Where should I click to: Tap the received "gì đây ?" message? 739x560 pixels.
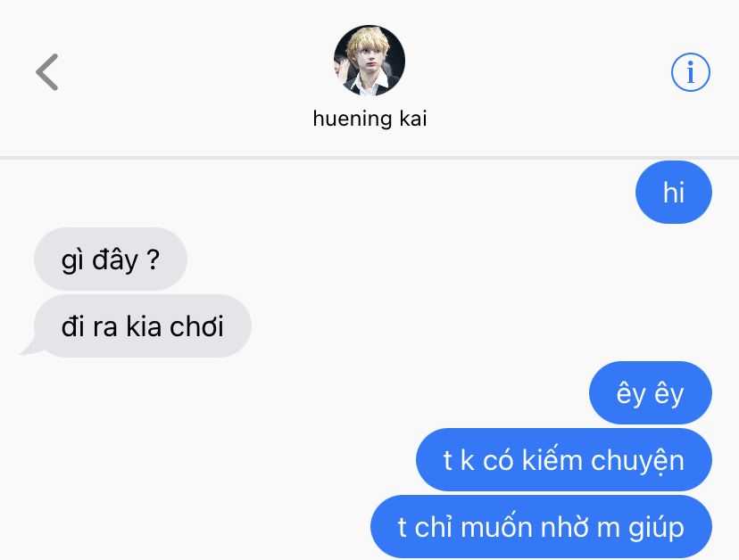tap(111, 259)
